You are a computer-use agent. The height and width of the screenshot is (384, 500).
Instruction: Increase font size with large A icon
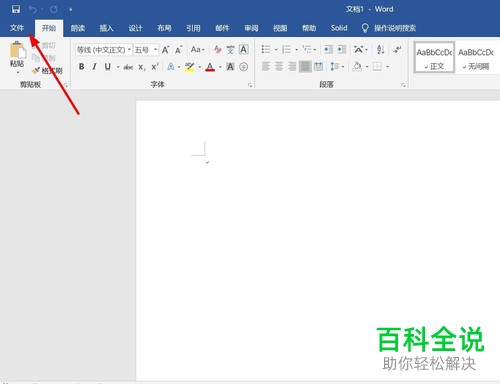point(165,50)
